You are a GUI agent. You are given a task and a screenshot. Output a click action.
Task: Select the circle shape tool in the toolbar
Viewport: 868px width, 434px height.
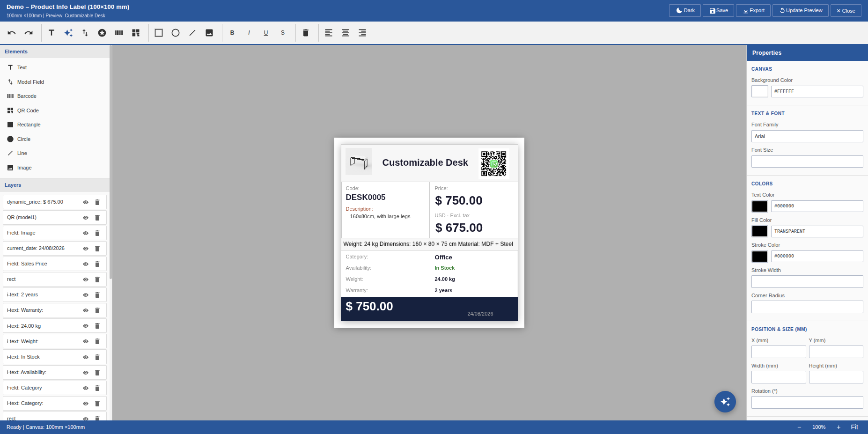[176, 33]
